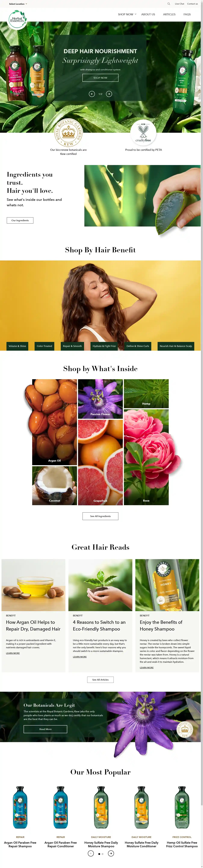
Task: Select the Hydrate & Fight Frizz benefit
Action: pyautogui.click(x=104, y=346)
